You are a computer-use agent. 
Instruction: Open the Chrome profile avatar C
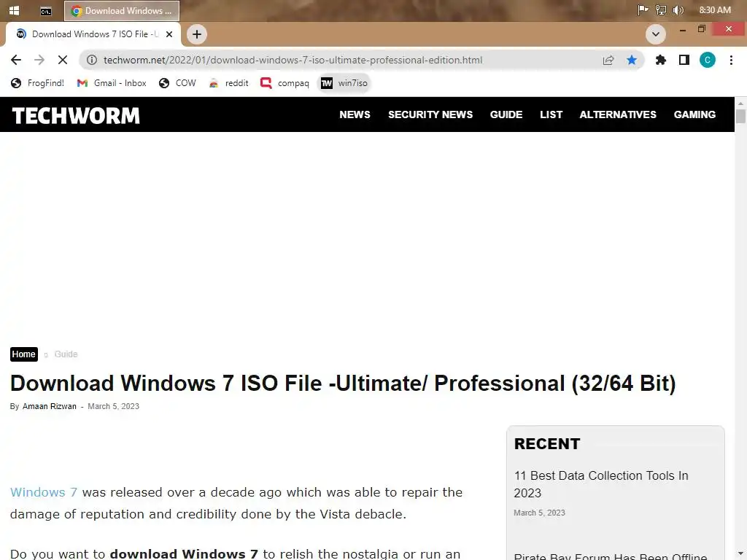point(708,60)
